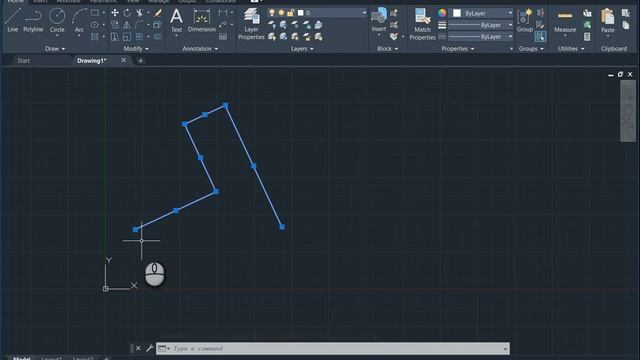Click the Leader annotation icon
The width and height of the screenshot is (640, 360).
[x=223, y=25]
